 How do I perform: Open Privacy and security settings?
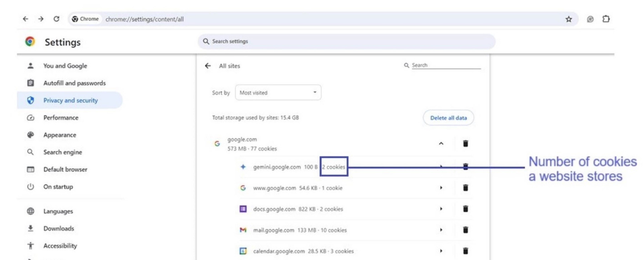point(70,100)
